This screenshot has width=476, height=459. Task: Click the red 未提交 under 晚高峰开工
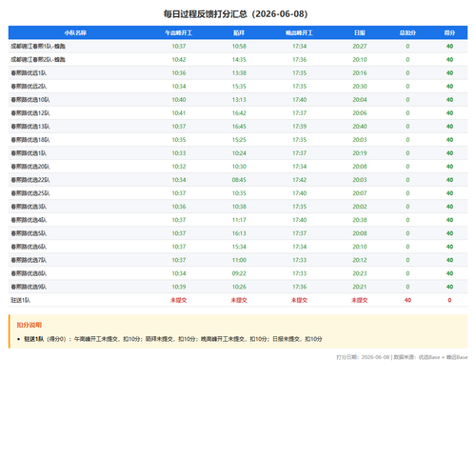point(299,300)
